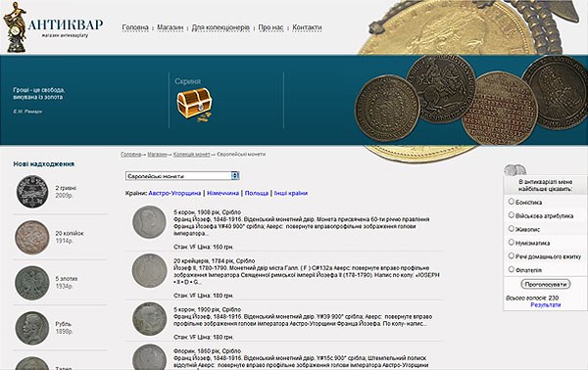Filter by Австро-Угорщина country link
Image resolution: width=588 pixels, height=370 pixels.
tap(174, 193)
